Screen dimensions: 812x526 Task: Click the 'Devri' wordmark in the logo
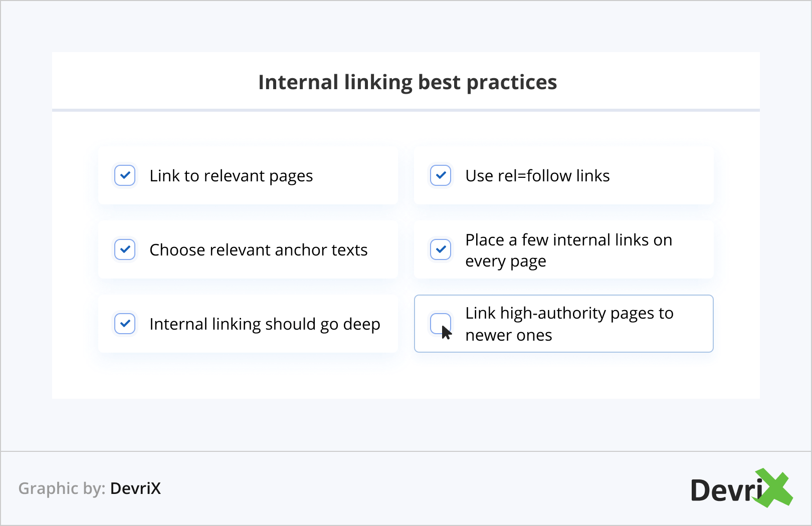click(725, 490)
